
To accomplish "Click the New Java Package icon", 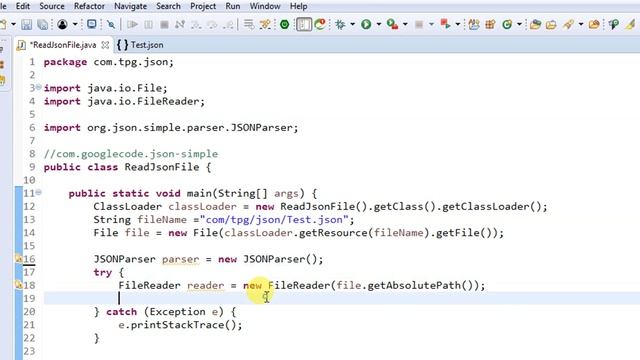I will click(490, 24).
